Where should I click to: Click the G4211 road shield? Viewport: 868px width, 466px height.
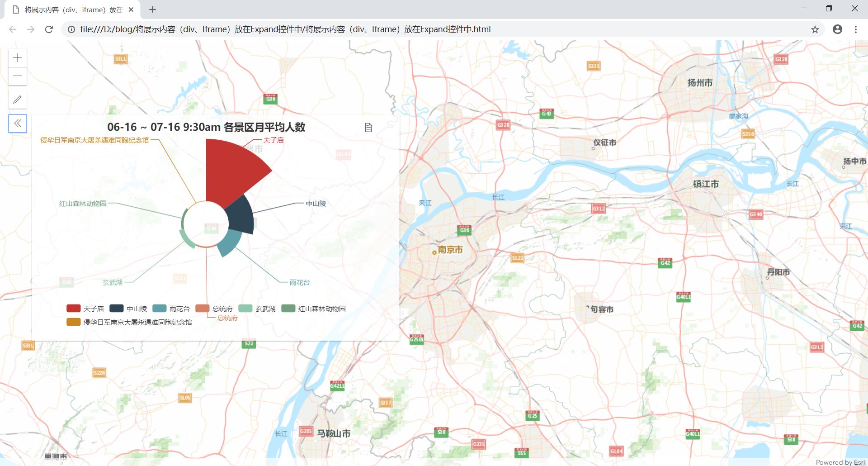pos(337,386)
